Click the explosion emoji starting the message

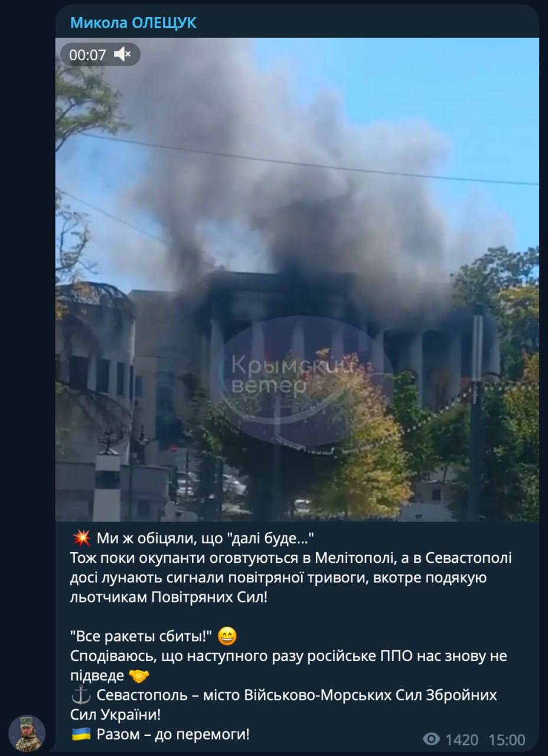coord(81,539)
